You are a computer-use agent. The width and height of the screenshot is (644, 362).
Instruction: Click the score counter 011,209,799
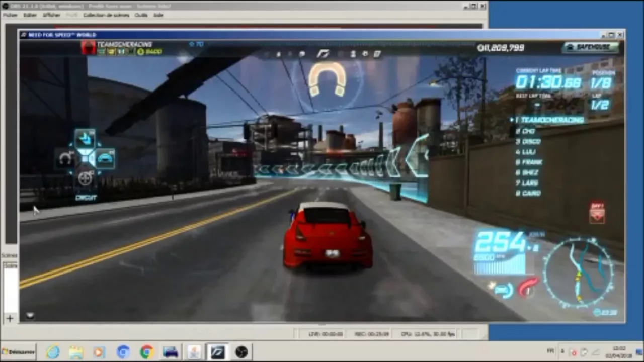(501, 48)
